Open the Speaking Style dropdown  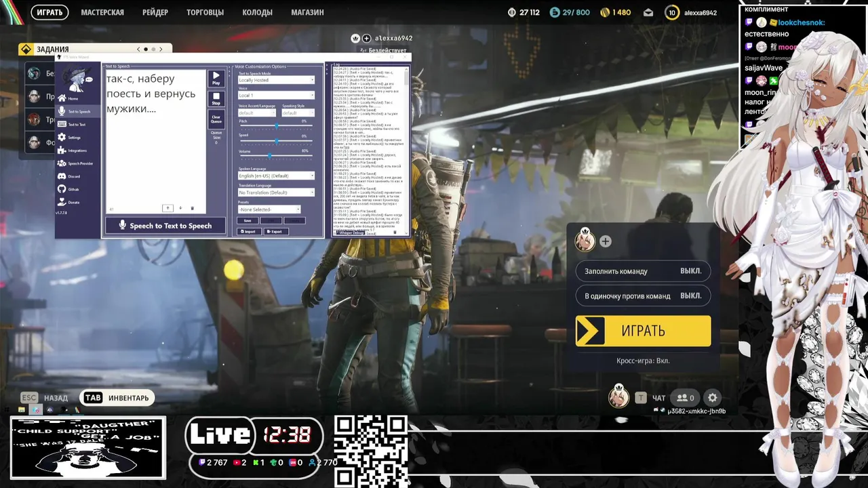click(298, 113)
